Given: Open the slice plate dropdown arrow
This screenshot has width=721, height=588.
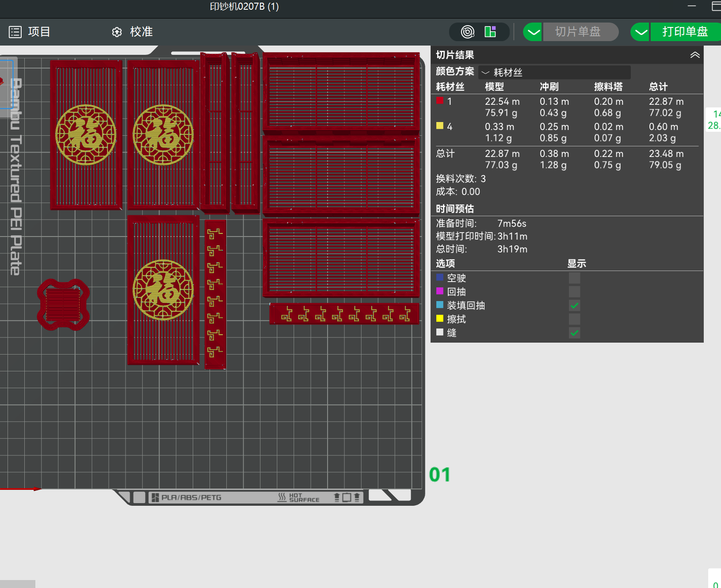Looking at the screenshot, I should pos(533,32).
